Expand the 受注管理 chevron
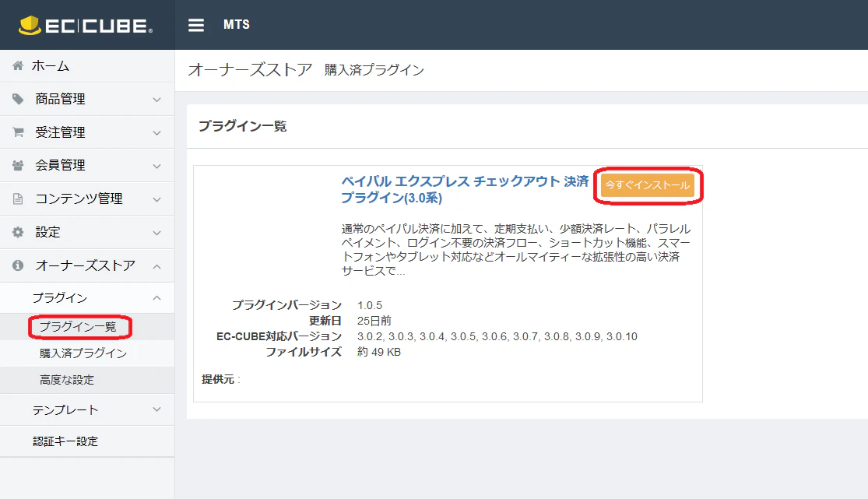Screen dimensions: 868x499 click(x=156, y=133)
